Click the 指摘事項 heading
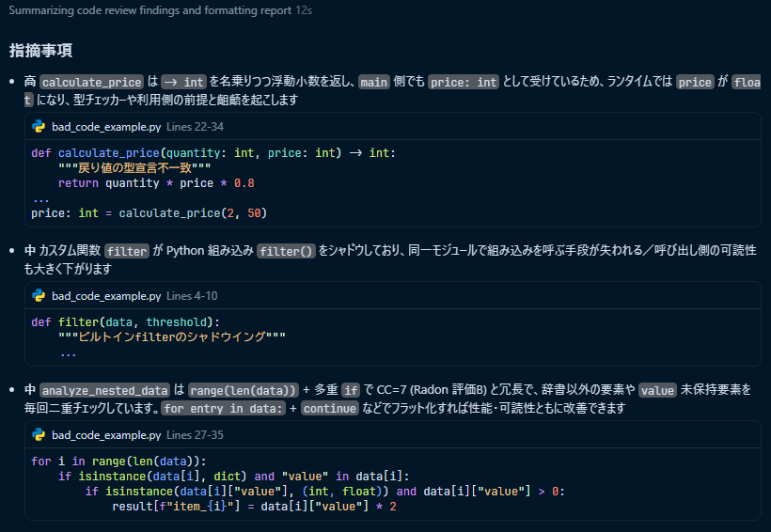The height and width of the screenshot is (532, 771). (40, 50)
